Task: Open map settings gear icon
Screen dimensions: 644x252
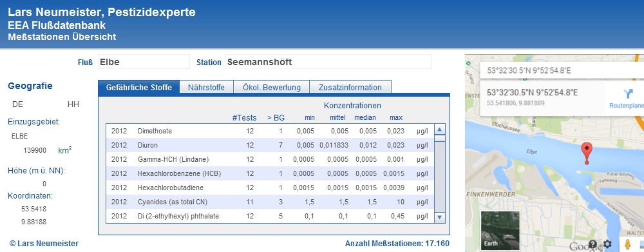Action: 607,244
